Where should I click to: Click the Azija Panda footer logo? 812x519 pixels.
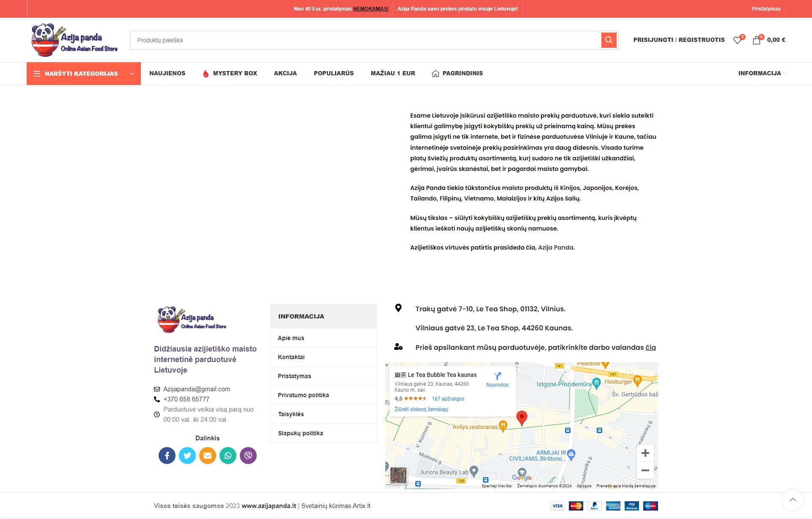point(192,320)
